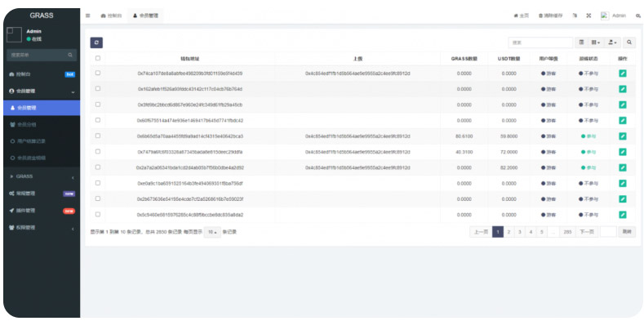Image resolution: width=644 pixels, height=321 pixels.
Task: Click USDT value 72.0000
Action: click(509, 152)
